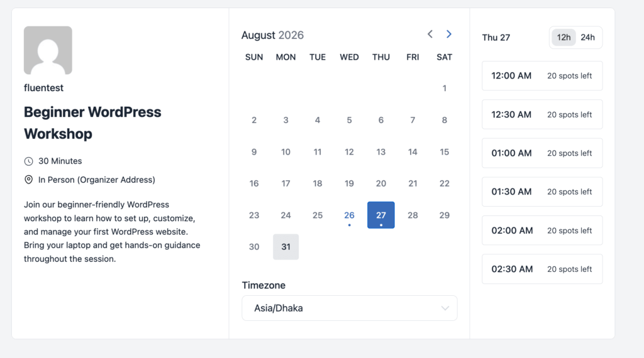644x358 pixels.
Task: Click date 17 on the calendar
Action: click(286, 183)
